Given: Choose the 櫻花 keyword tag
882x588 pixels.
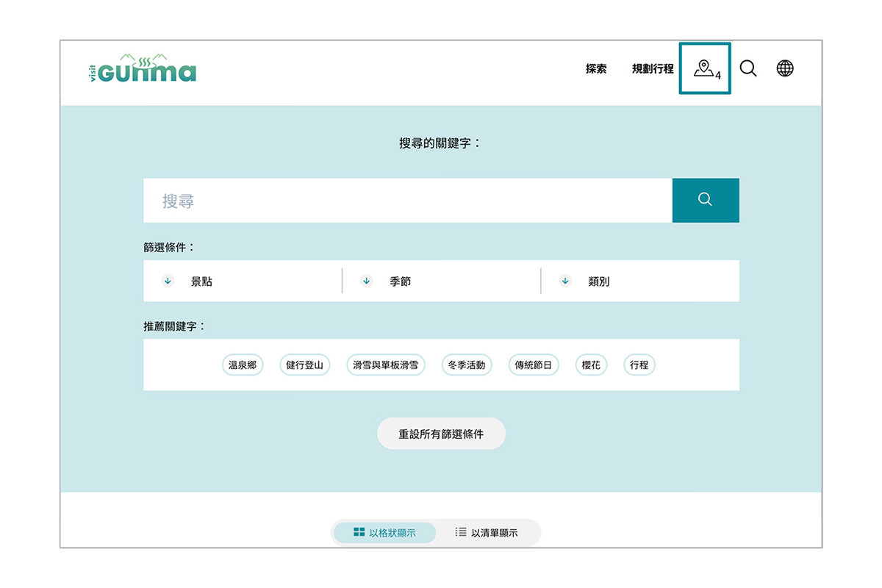Looking at the screenshot, I should click(x=591, y=365).
